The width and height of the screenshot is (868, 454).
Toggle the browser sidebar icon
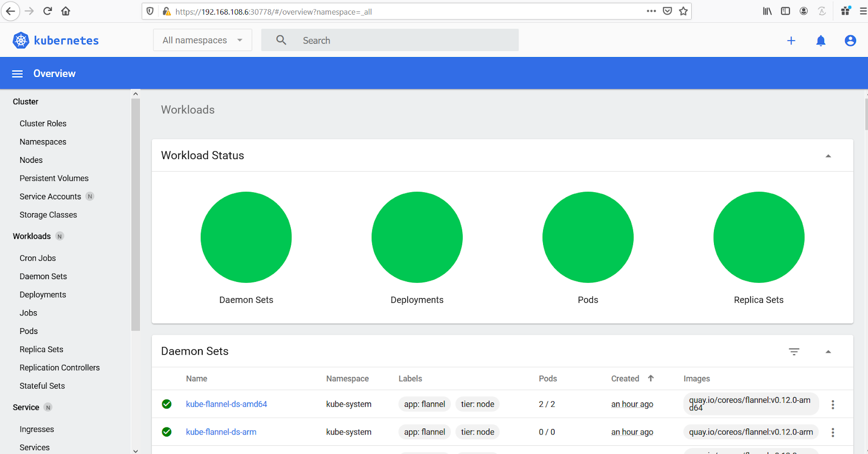pos(786,11)
